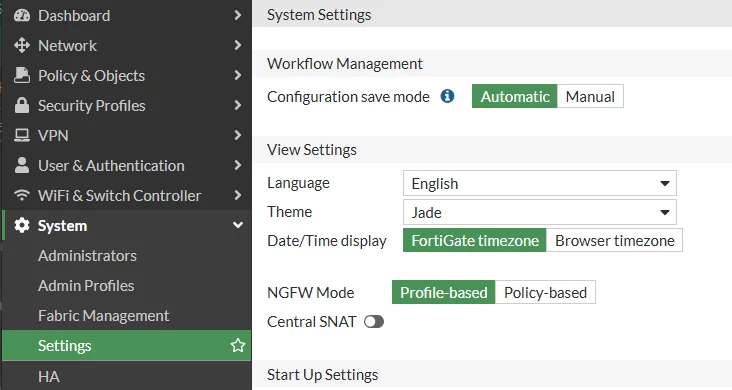Expand the WiFi & Switch Controller chevron
The width and height of the screenshot is (732, 390).
pos(238,195)
